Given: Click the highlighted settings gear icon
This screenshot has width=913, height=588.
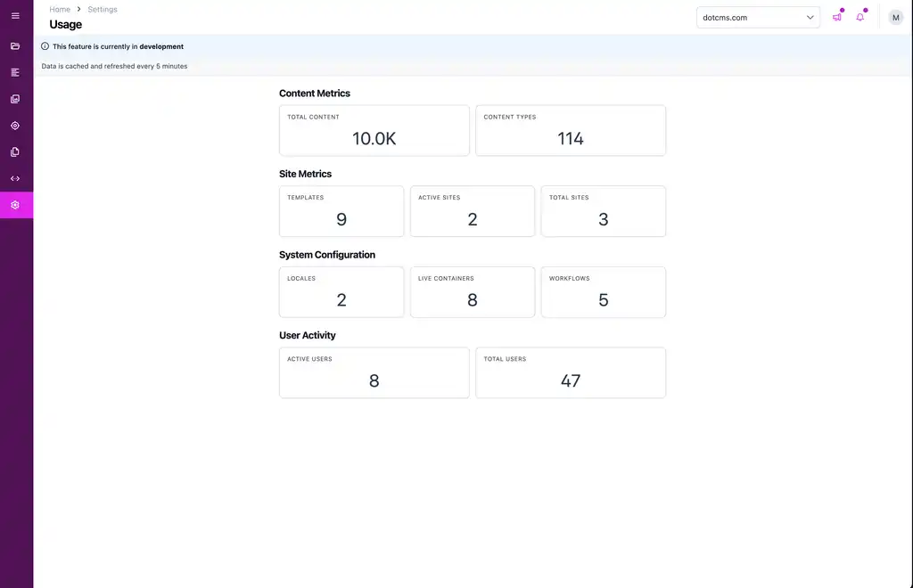Looking at the screenshot, I should (x=15, y=205).
